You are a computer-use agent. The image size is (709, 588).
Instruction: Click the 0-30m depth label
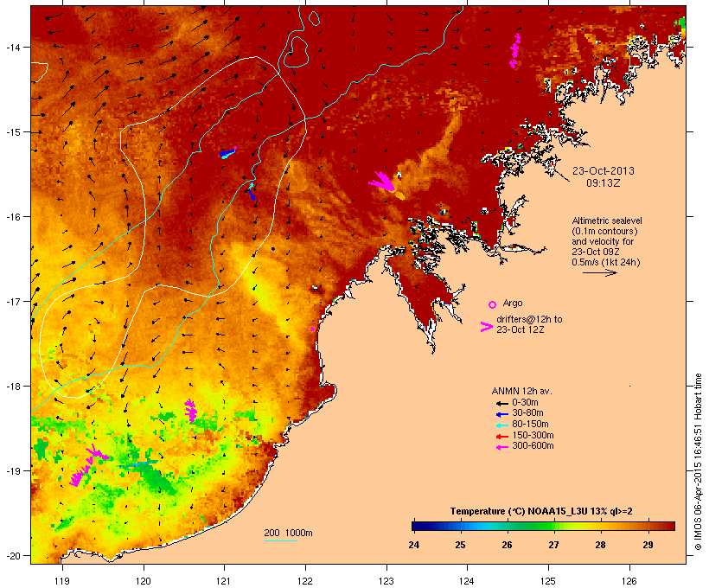(x=525, y=403)
